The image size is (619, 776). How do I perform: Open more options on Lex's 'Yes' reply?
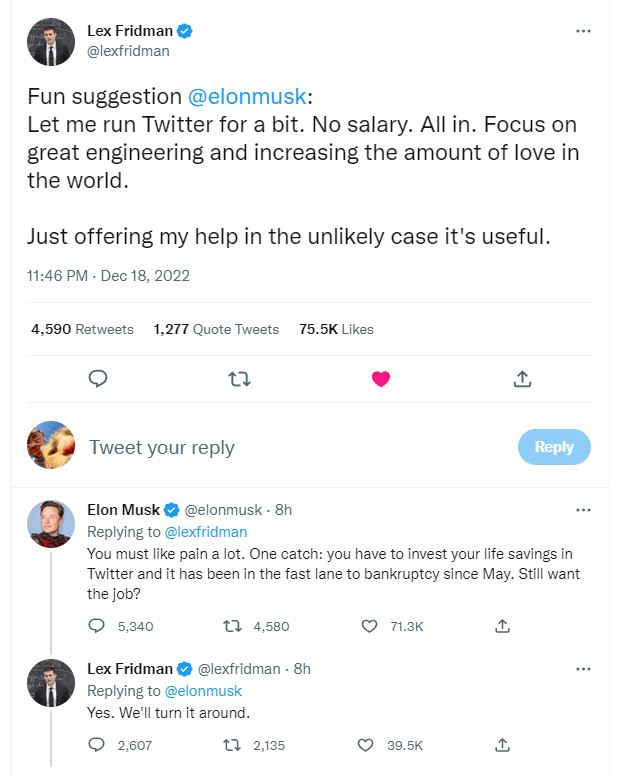[584, 669]
